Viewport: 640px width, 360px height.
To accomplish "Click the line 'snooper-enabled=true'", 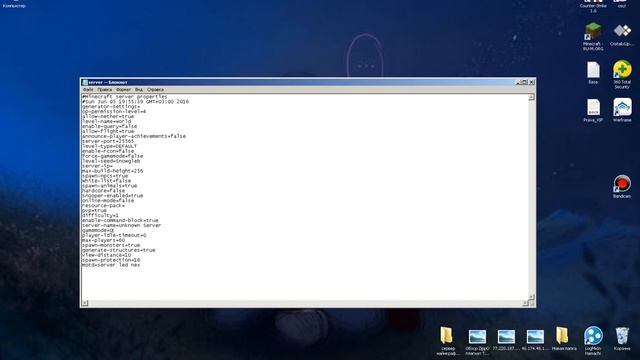I will [112, 196].
